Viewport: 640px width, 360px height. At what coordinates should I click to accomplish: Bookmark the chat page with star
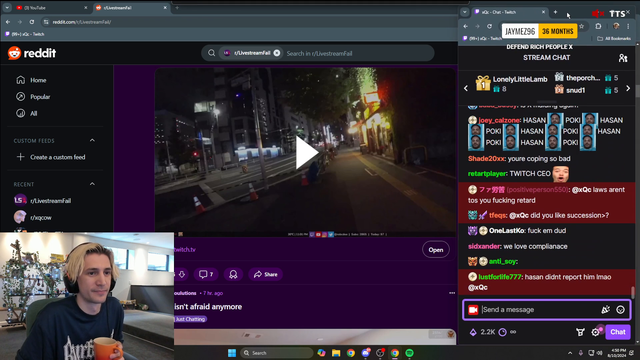(582, 27)
